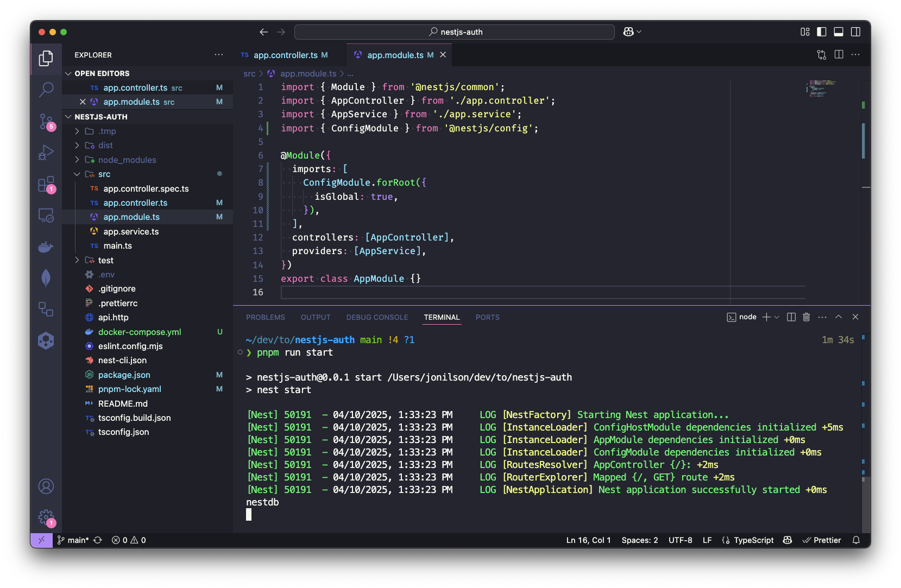Collapse the NESTJS-AUTH folder section
The image size is (901, 588).
(147, 117)
